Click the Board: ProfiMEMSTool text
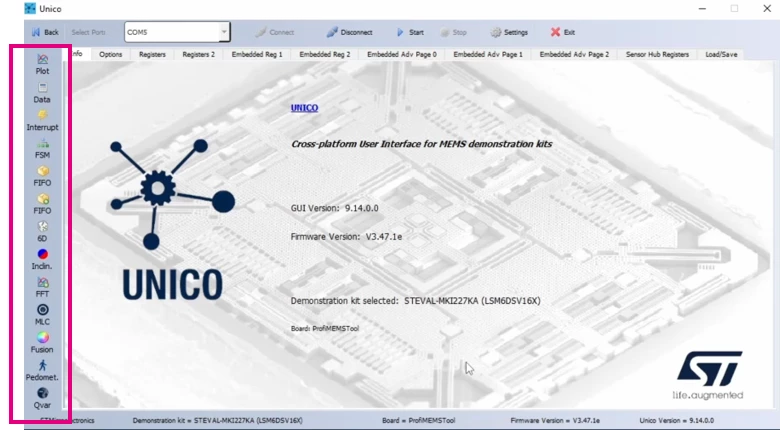780x430 pixels. pos(324,328)
